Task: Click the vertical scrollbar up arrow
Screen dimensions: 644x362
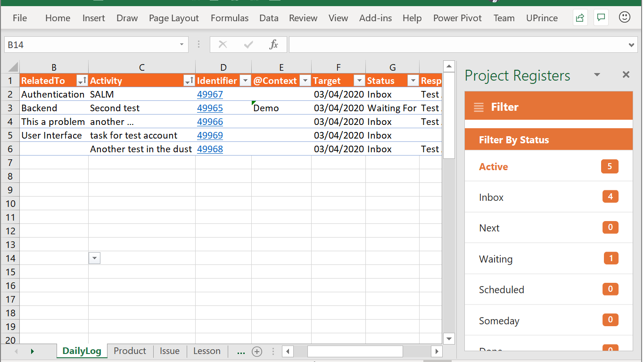Action: pos(449,66)
